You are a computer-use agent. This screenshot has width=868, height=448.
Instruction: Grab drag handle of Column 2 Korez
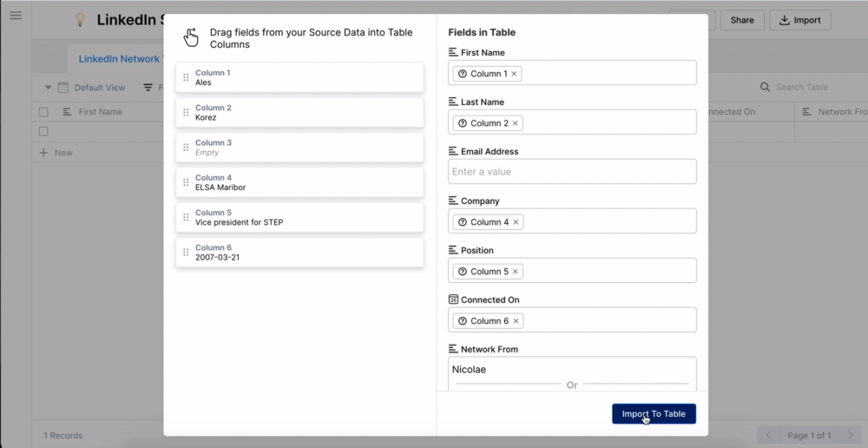coord(186,112)
